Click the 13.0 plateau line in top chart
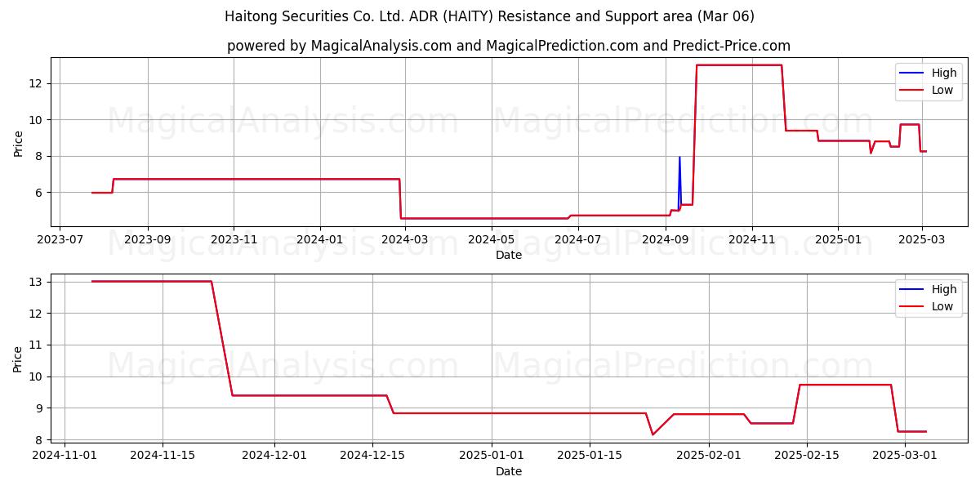This screenshot has height=490, width=980. pos(739,65)
